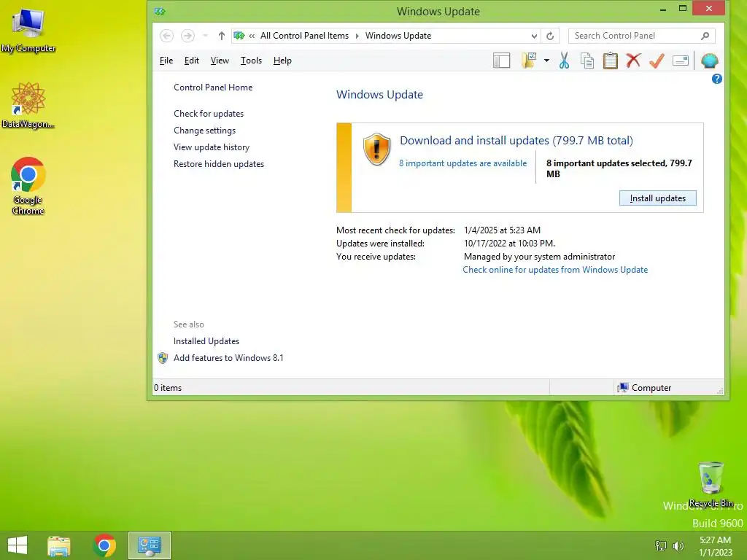This screenshot has height=560, width=747.
Task: Minimize the Windows Update window
Action: (662, 9)
